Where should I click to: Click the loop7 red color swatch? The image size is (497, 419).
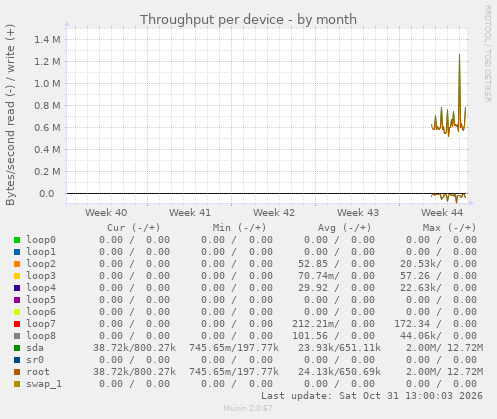17,324
